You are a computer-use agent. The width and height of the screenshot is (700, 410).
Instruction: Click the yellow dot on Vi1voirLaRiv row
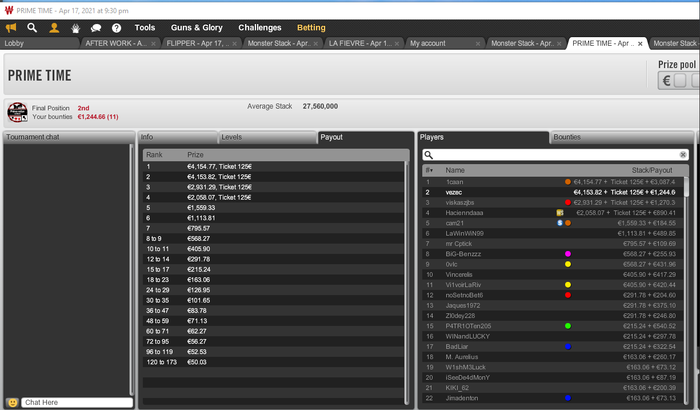click(568, 284)
